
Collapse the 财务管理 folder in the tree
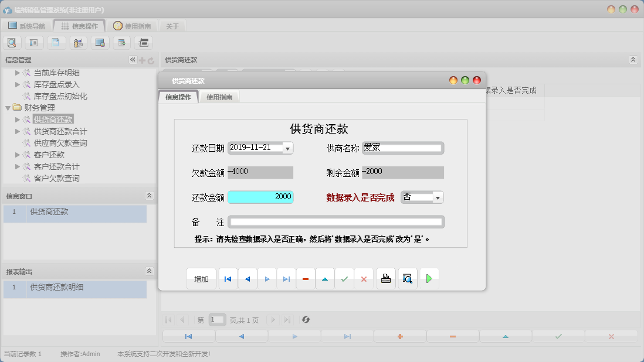8,108
